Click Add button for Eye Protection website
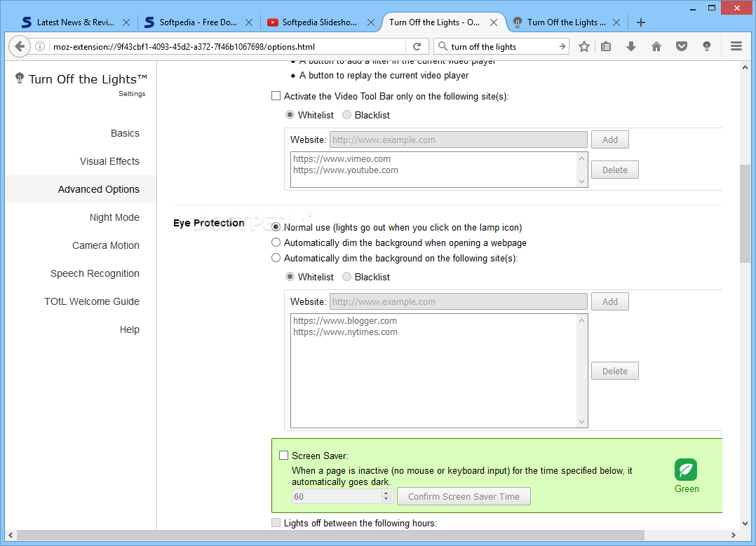 (610, 301)
